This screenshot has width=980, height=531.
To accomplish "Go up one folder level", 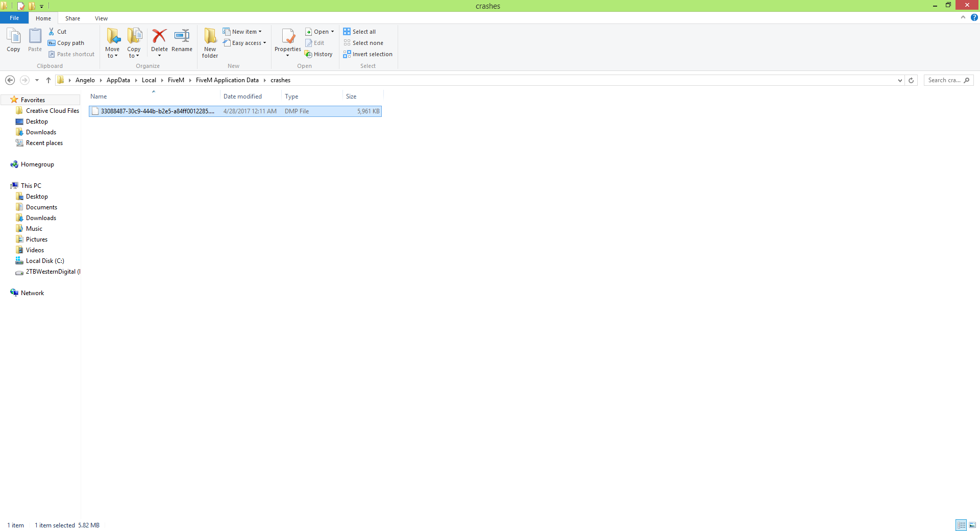I will click(48, 80).
